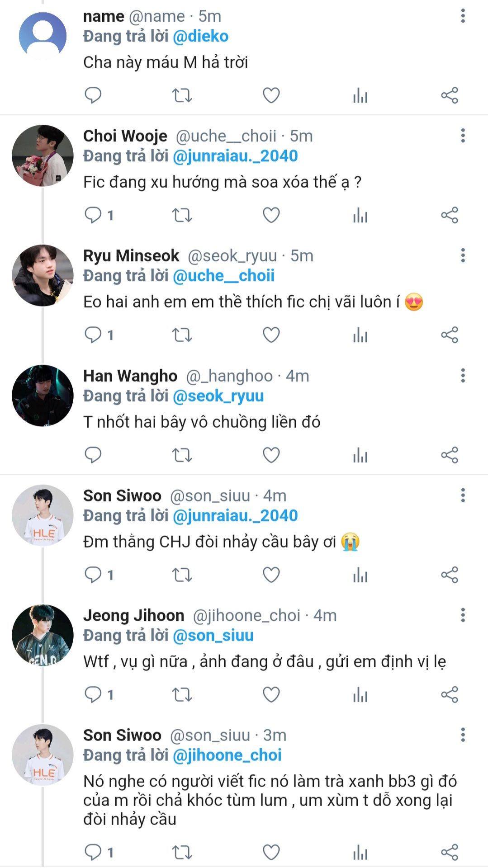Screen dimensions: 488x868
Task: Open the @dieko mention link
Action: pyautogui.click(x=201, y=36)
